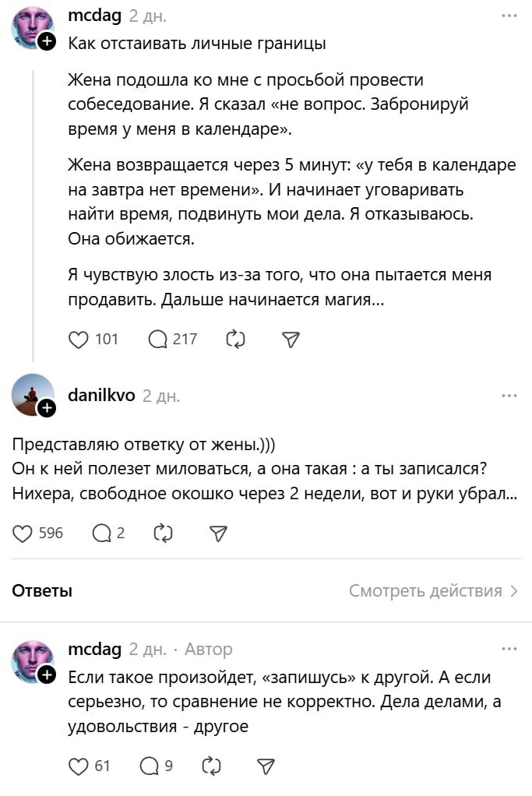Image resolution: width=532 pixels, height=796 pixels.
Task: Share danilkvo's comment via send icon
Action: 218,534
